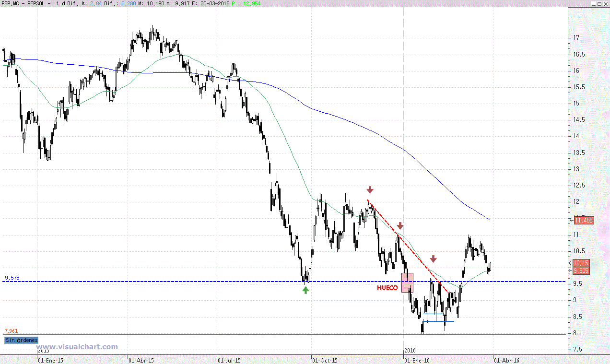Click the REP.MC ticker in header
The image size is (610, 364).
(x=10, y=4)
